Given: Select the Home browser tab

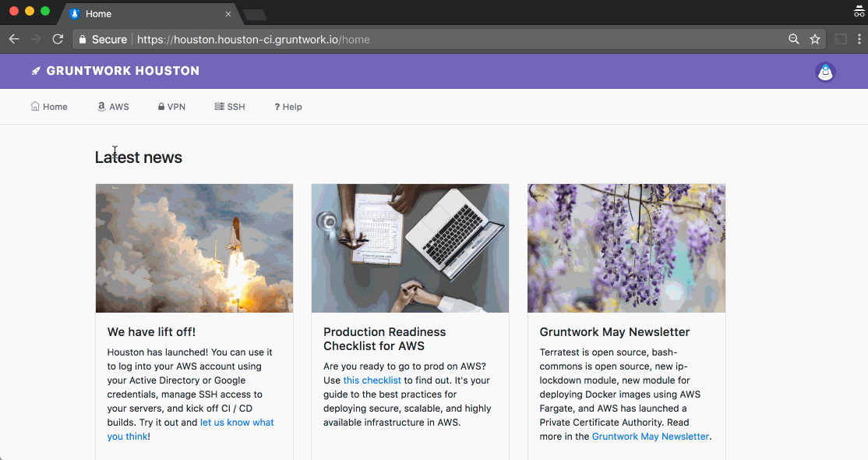Looking at the screenshot, I should point(150,14).
